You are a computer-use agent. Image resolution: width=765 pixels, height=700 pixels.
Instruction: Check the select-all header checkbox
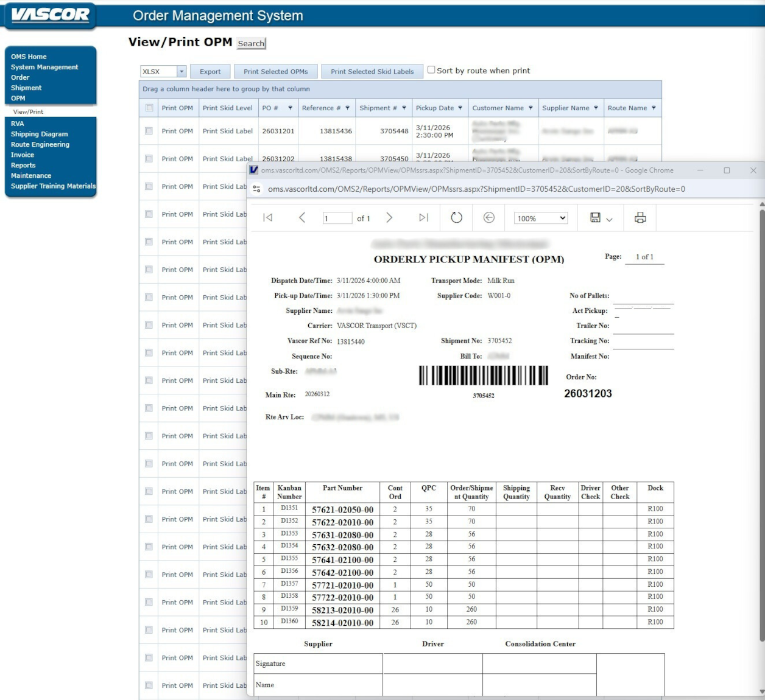click(149, 108)
